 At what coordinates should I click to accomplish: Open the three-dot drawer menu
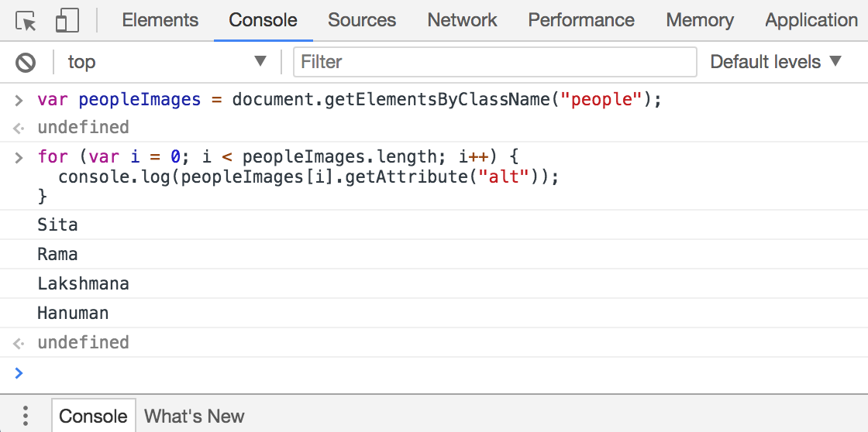click(26, 416)
